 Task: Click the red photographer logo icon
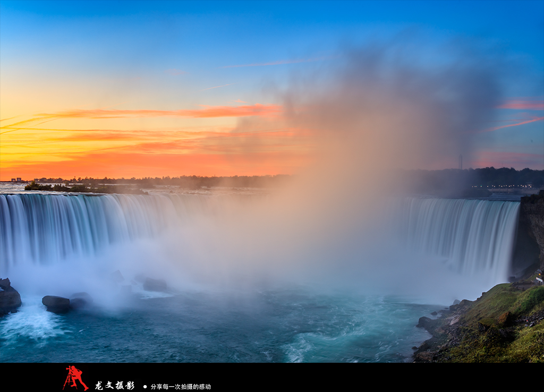[75, 378]
